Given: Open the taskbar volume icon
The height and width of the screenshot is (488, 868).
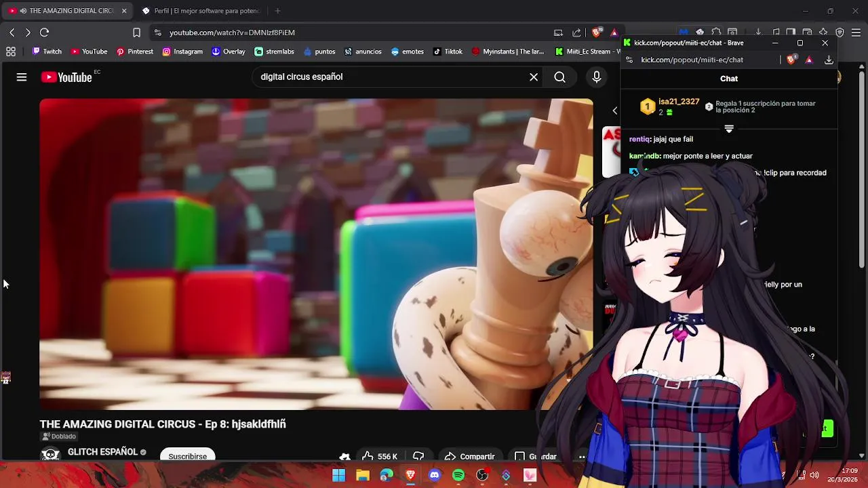Looking at the screenshot, I should 814,475.
